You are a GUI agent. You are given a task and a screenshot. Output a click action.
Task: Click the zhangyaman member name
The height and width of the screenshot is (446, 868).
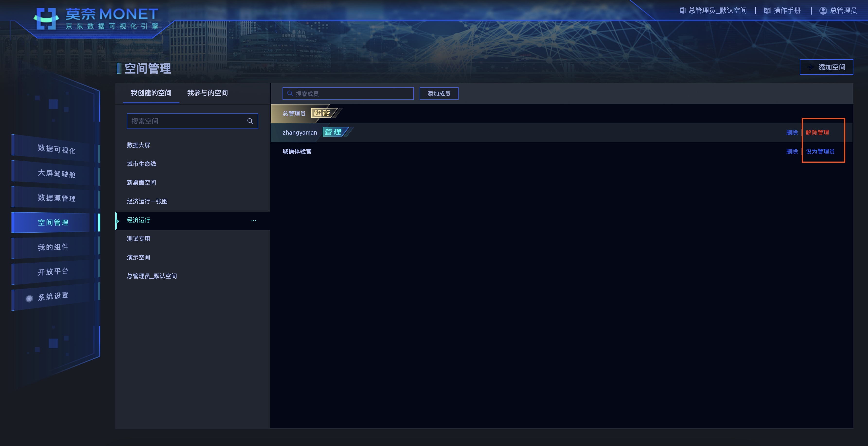click(300, 133)
